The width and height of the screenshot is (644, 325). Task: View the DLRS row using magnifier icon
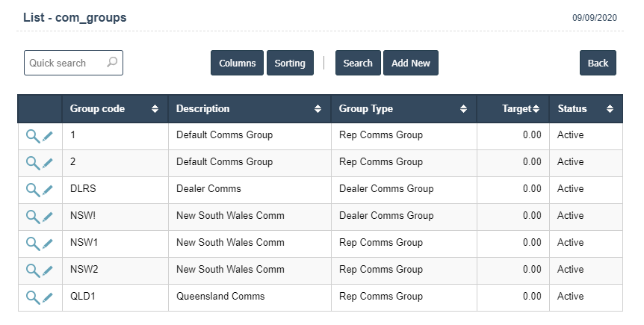(x=32, y=190)
